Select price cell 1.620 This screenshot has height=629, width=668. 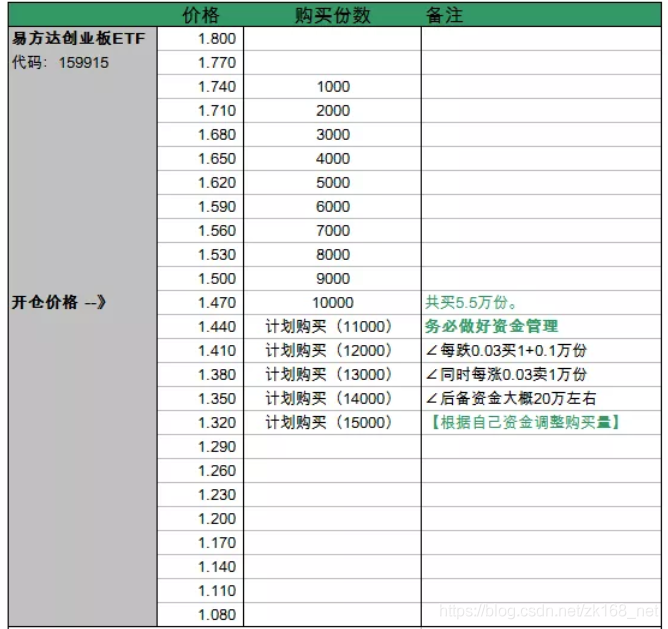click(200, 183)
